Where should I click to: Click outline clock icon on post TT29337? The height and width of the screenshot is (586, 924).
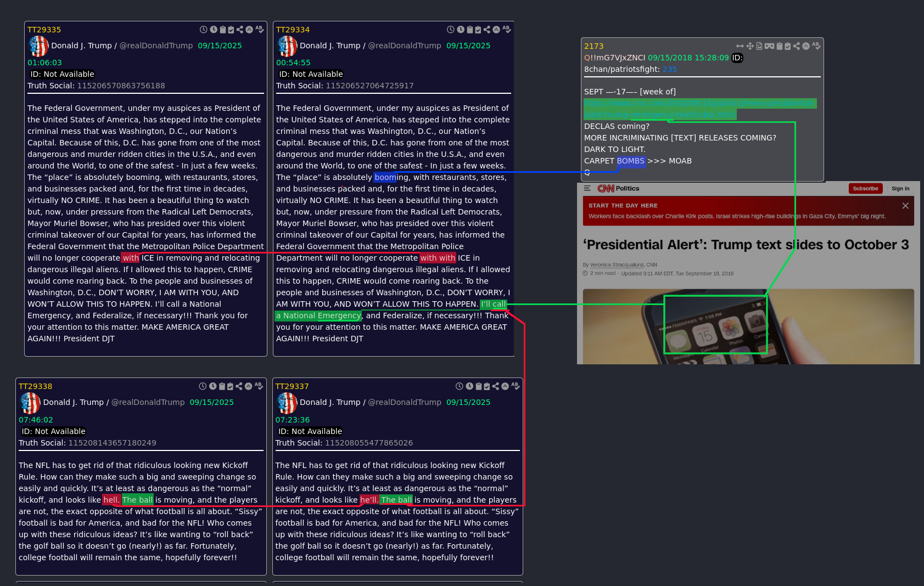click(x=460, y=386)
